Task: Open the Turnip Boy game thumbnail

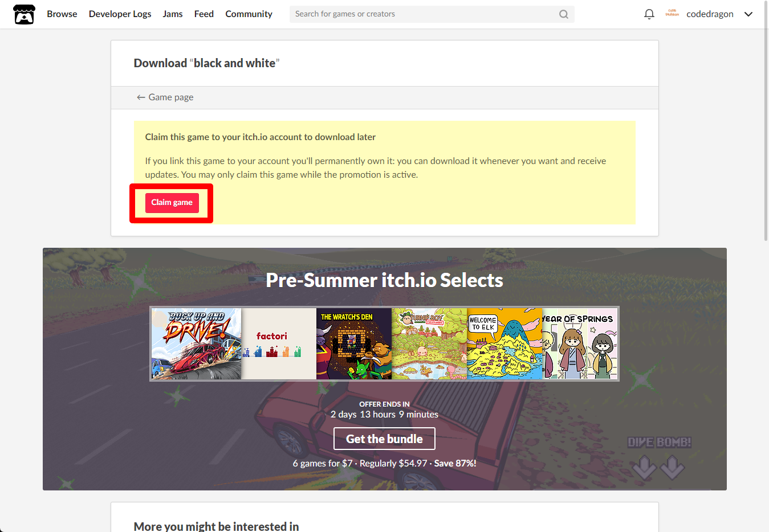Action: (429, 344)
